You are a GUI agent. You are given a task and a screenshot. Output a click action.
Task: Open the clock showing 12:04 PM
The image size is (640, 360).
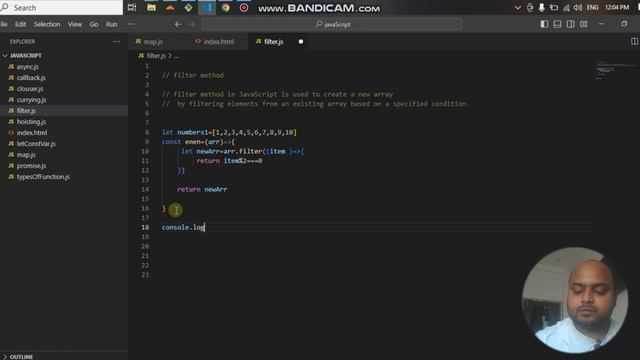(x=617, y=7)
